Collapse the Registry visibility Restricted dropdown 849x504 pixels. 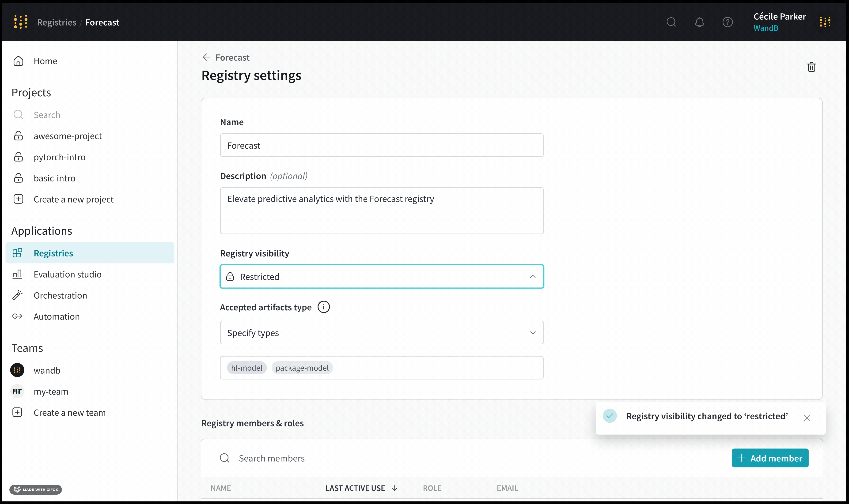tap(532, 276)
